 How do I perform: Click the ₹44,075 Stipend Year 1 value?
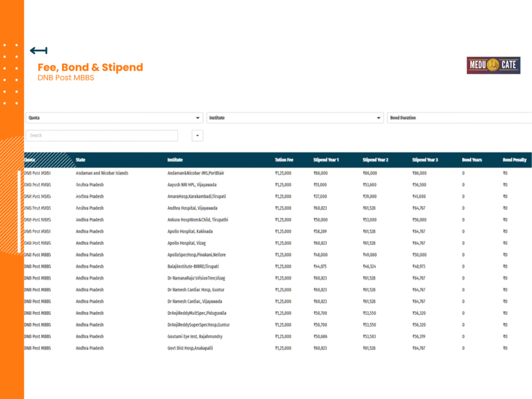(x=320, y=267)
